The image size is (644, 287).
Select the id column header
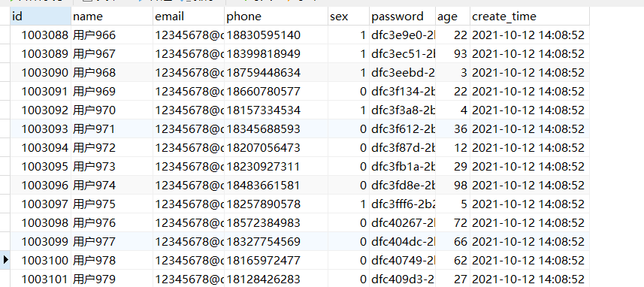[41, 17]
